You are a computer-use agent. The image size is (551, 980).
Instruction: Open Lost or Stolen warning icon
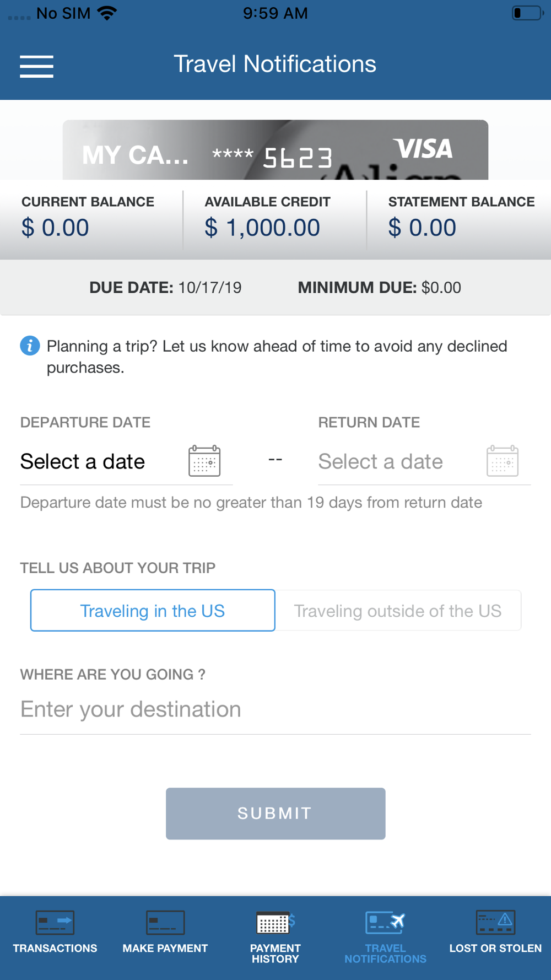(x=495, y=922)
